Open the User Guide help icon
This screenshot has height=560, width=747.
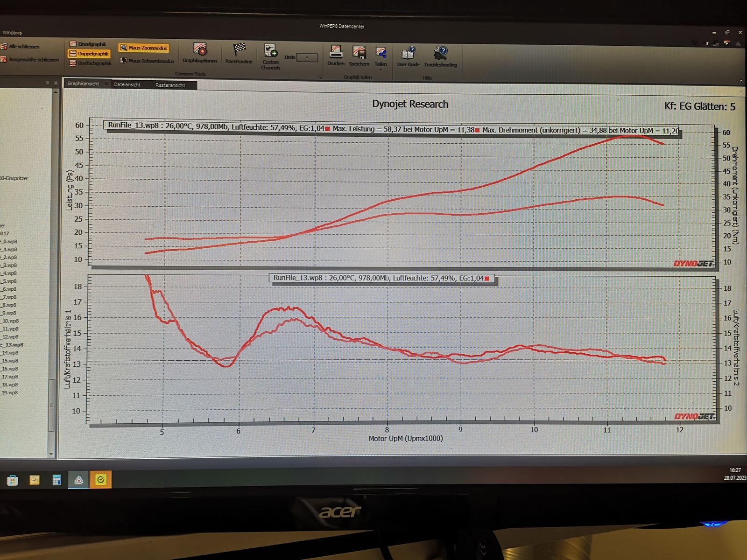(408, 53)
